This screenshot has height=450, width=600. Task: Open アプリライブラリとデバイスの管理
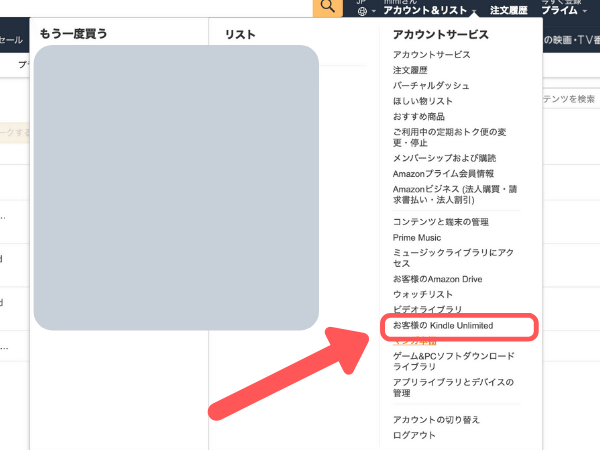pos(453,388)
